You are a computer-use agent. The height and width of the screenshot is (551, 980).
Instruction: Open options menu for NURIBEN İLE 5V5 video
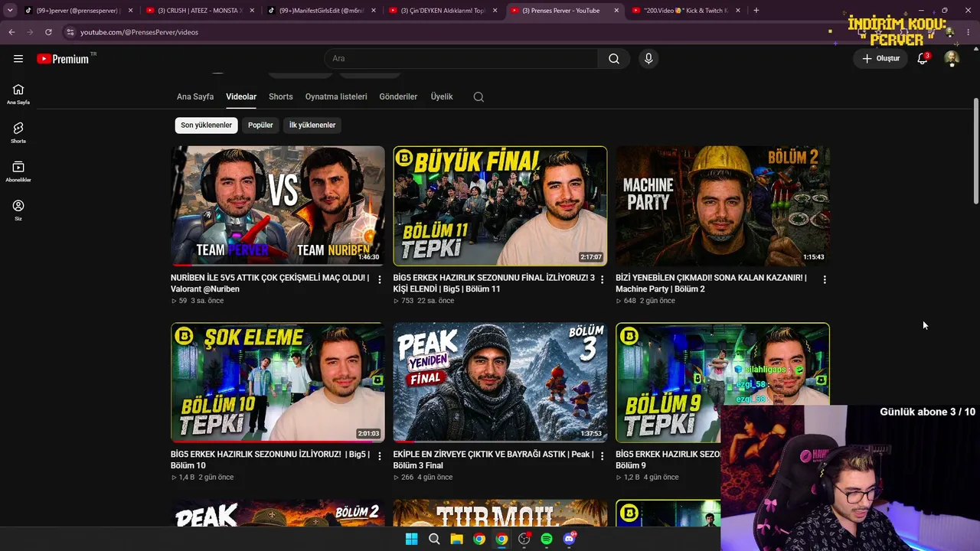(x=380, y=280)
